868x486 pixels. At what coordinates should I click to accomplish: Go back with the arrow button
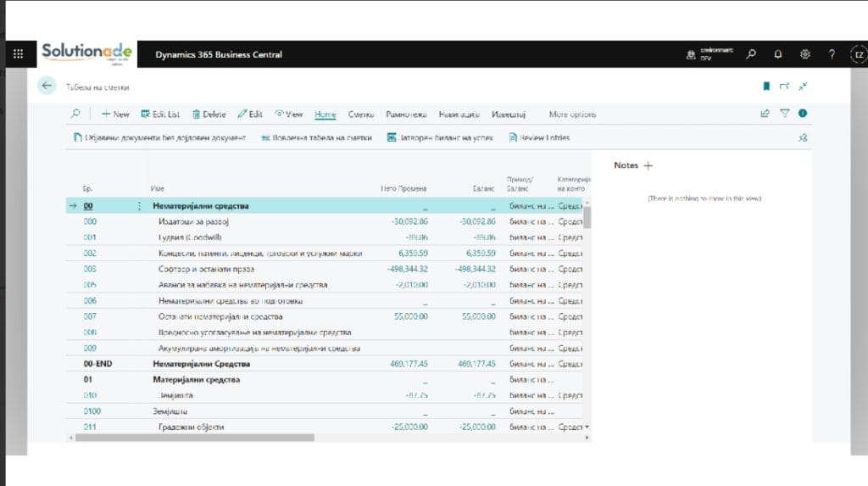[x=47, y=86]
